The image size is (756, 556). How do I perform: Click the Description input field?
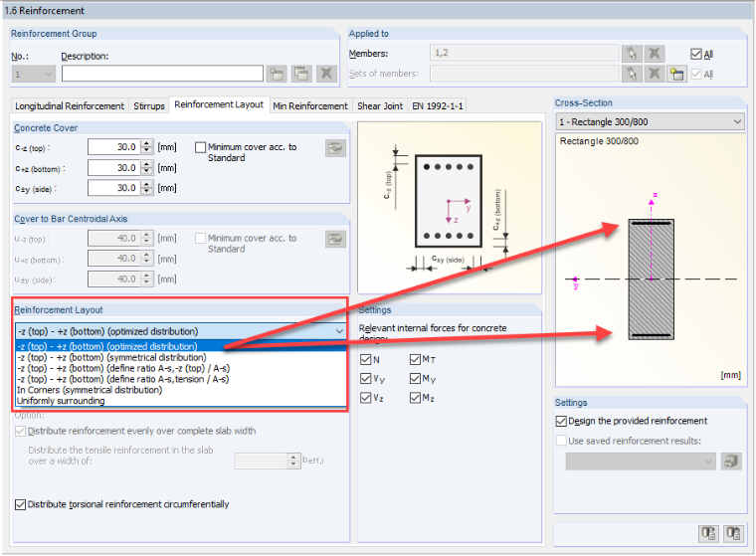pos(162,74)
